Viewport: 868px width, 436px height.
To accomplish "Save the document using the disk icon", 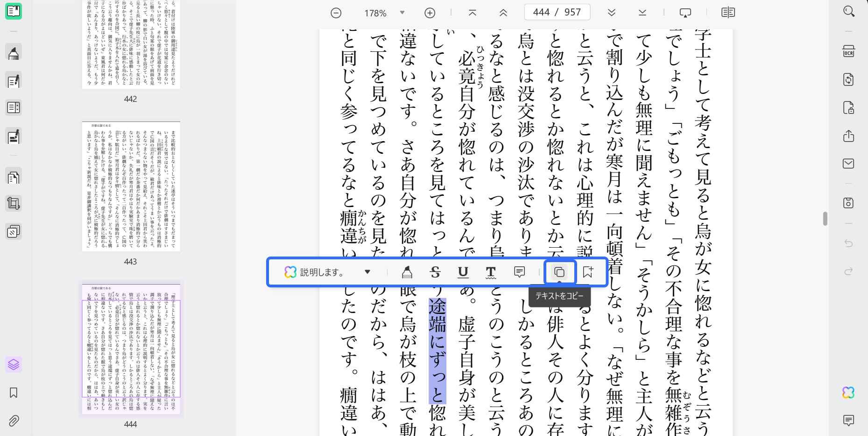I will coord(849,203).
